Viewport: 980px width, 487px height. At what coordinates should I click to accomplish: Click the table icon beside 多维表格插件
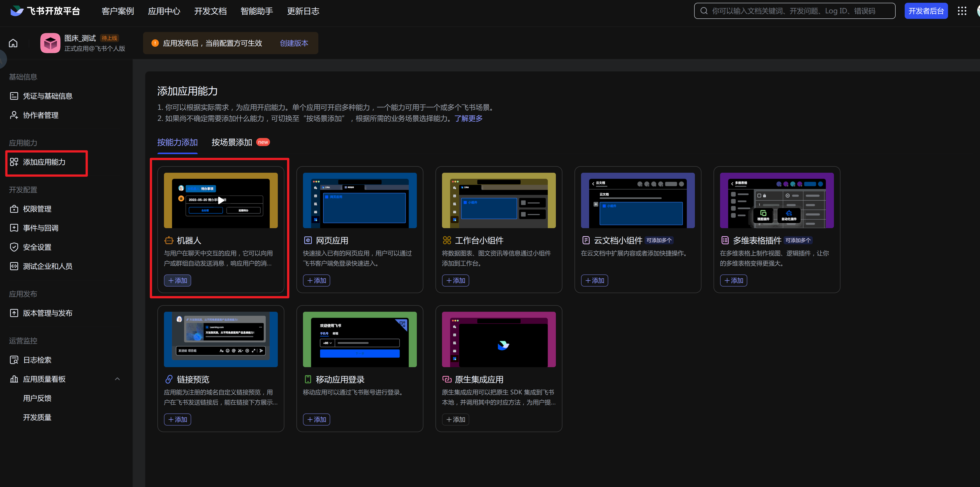pyautogui.click(x=725, y=240)
